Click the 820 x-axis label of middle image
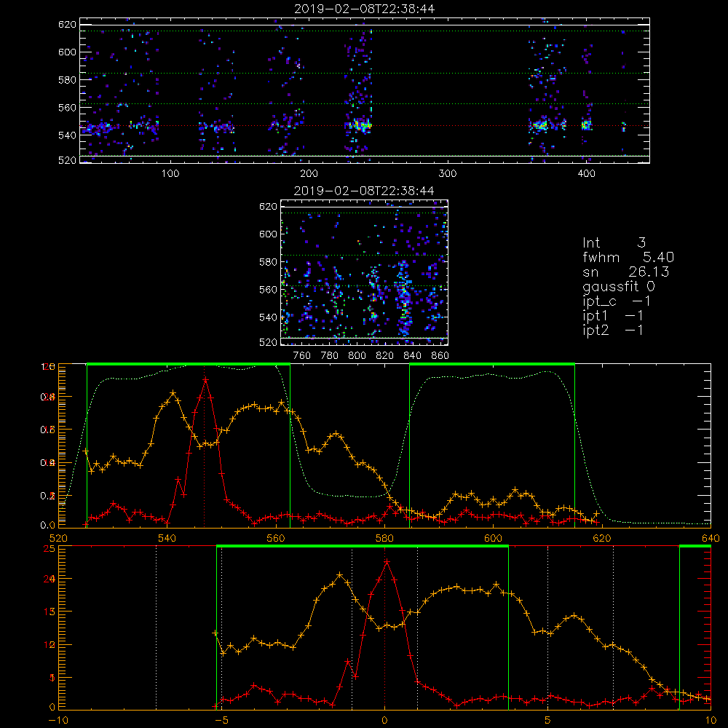The height and width of the screenshot is (728, 728). (385, 356)
